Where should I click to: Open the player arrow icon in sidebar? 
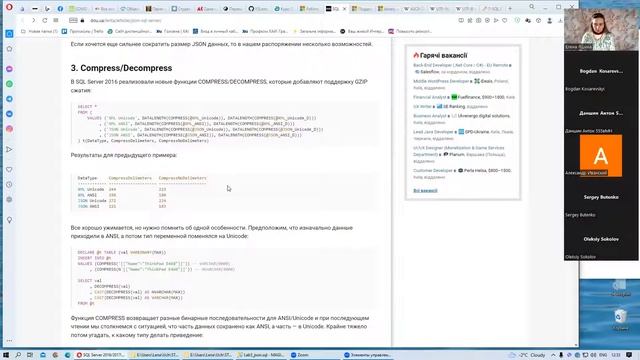(9, 149)
